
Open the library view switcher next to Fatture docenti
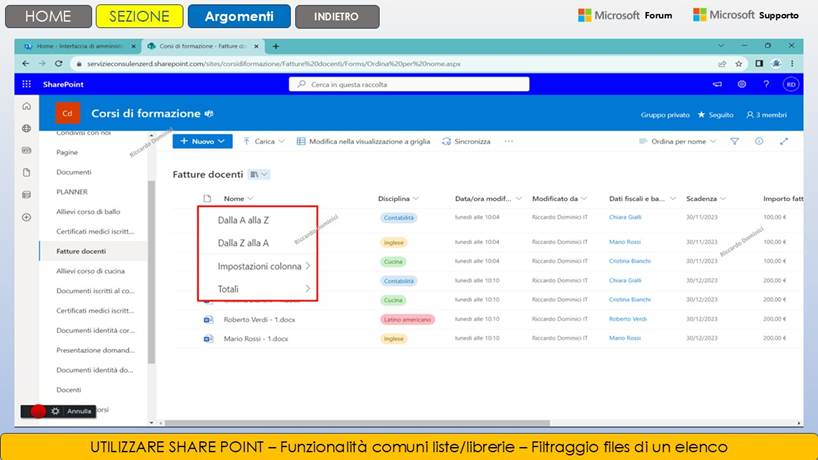click(259, 174)
